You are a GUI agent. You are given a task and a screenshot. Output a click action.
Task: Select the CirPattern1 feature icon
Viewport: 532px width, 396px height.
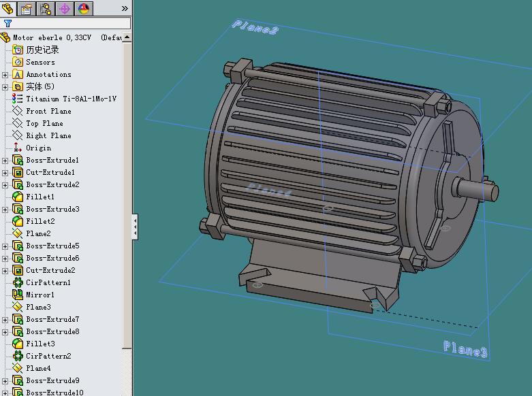(18, 282)
